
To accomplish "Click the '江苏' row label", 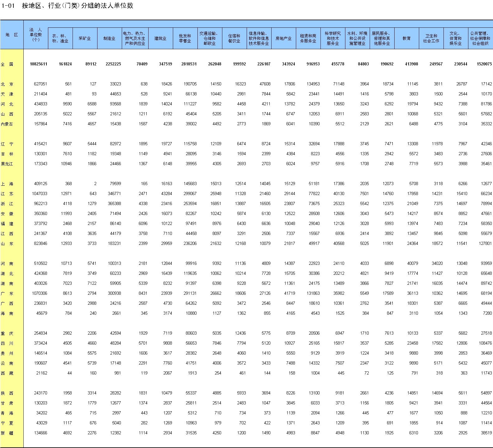I will [7, 194].
